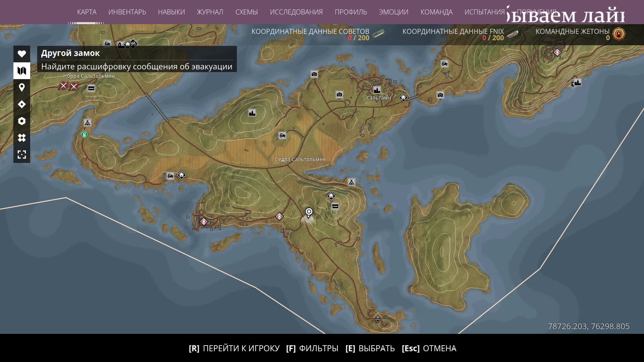Image resolution: width=644 pixels, height=362 pixels.
Task: Switch to ИССЛЕДОВАНИЯ tab
Action: [296, 12]
